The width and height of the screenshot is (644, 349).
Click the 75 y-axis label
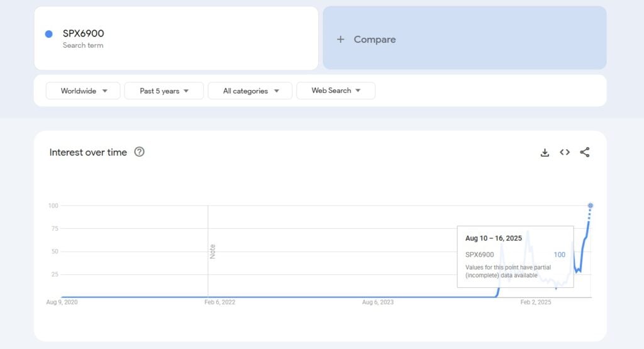pos(55,229)
